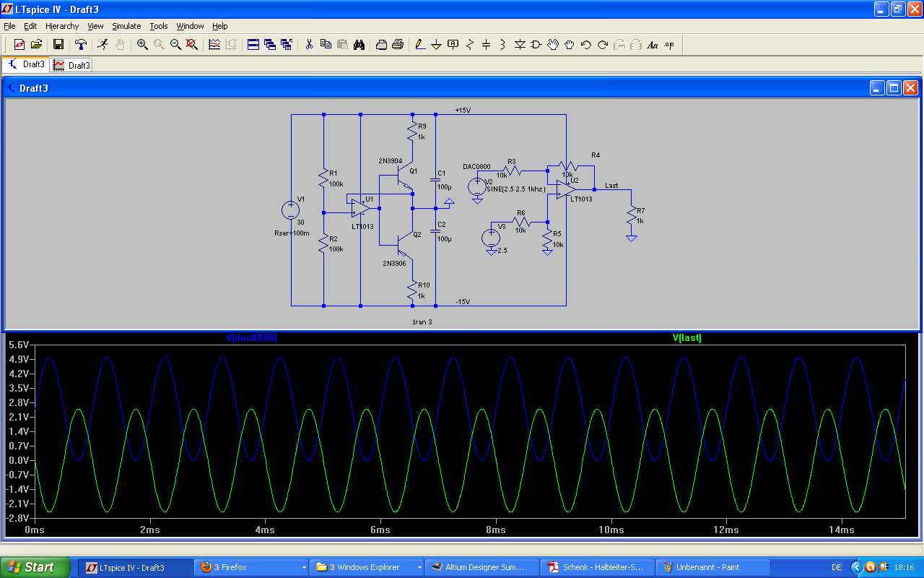Open the File menu

pyautogui.click(x=9, y=26)
